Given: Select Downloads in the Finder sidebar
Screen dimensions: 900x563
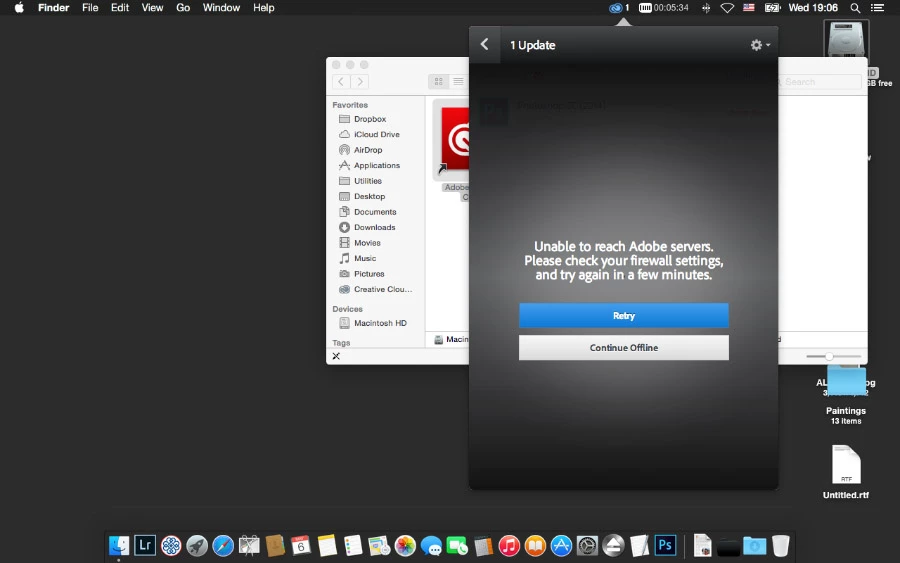Looking at the screenshot, I should tap(374, 227).
